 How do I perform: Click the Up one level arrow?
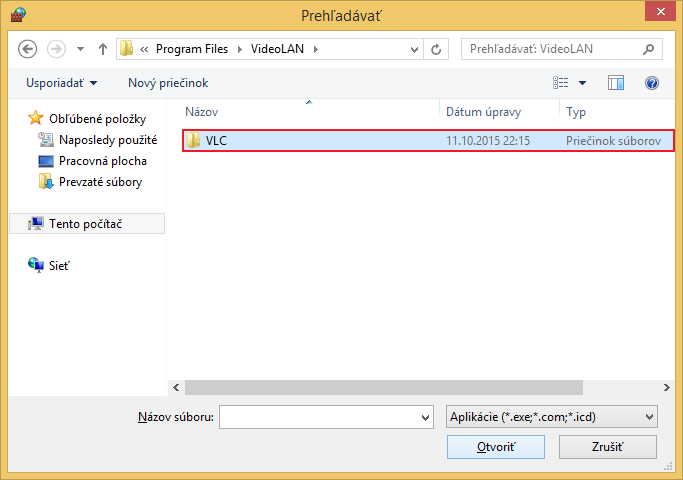(103, 49)
